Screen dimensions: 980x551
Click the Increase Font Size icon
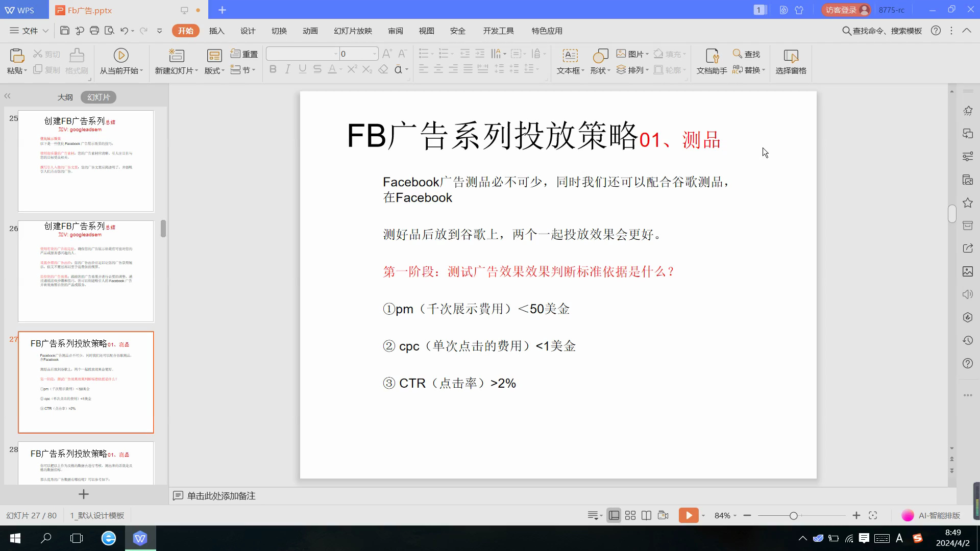pos(387,54)
